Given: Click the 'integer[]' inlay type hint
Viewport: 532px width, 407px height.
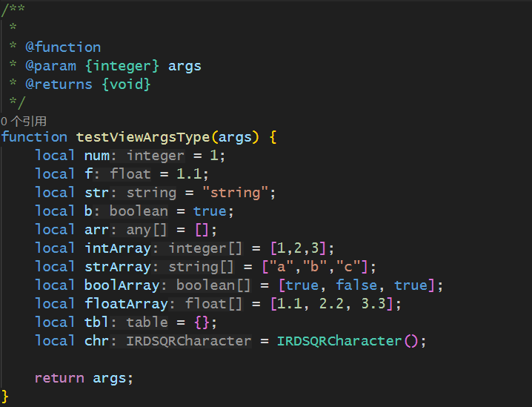Looking at the screenshot, I should (205, 248).
